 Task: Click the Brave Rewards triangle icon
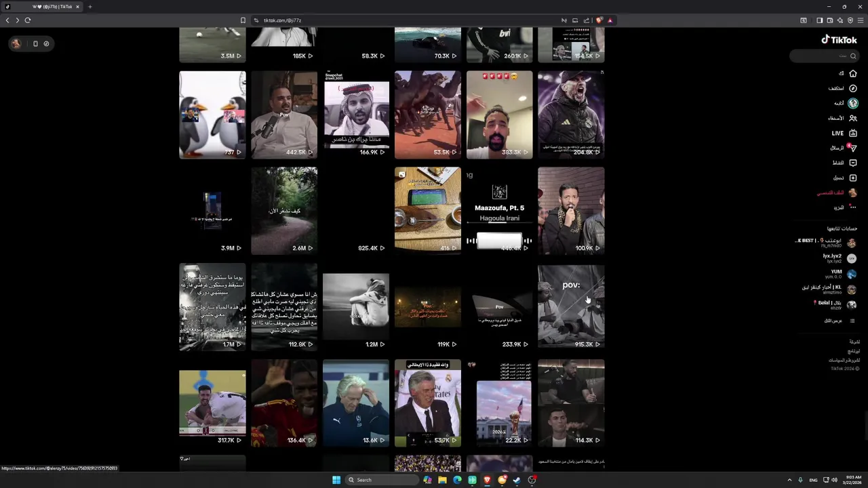click(x=610, y=20)
